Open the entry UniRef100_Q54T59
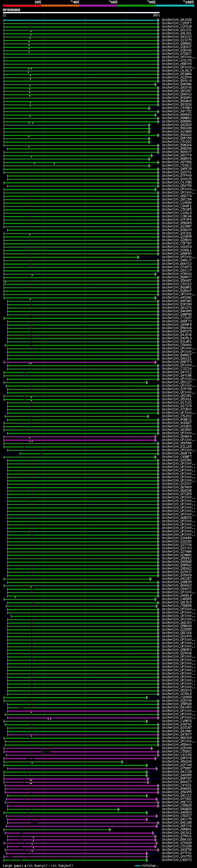 point(177,186)
